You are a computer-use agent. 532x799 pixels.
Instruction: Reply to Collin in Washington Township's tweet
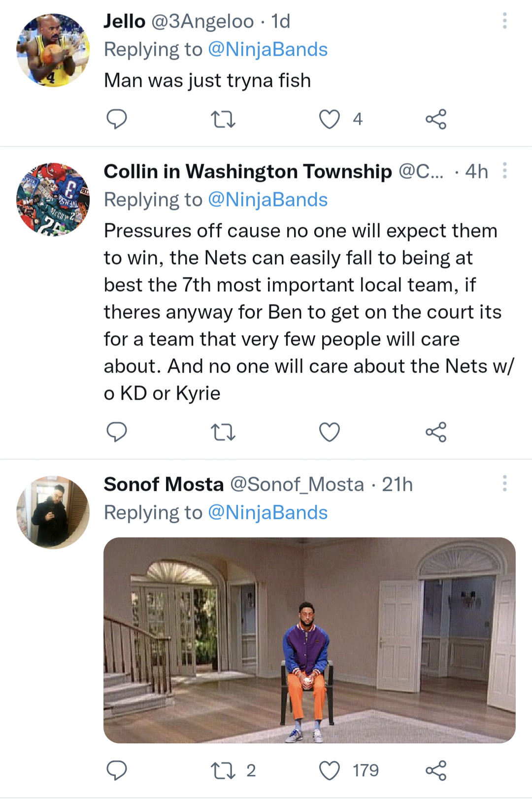[117, 432]
